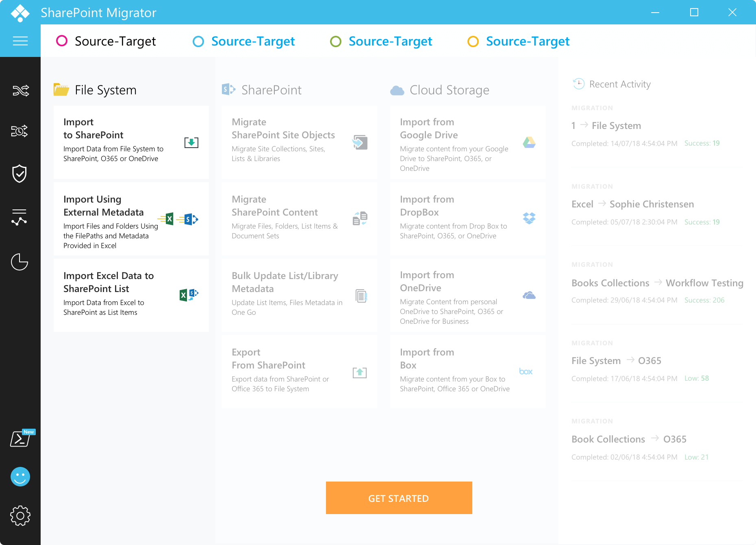Click the Import Excel Data list icon
The image size is (756, 545).
[x=189, y=294]
